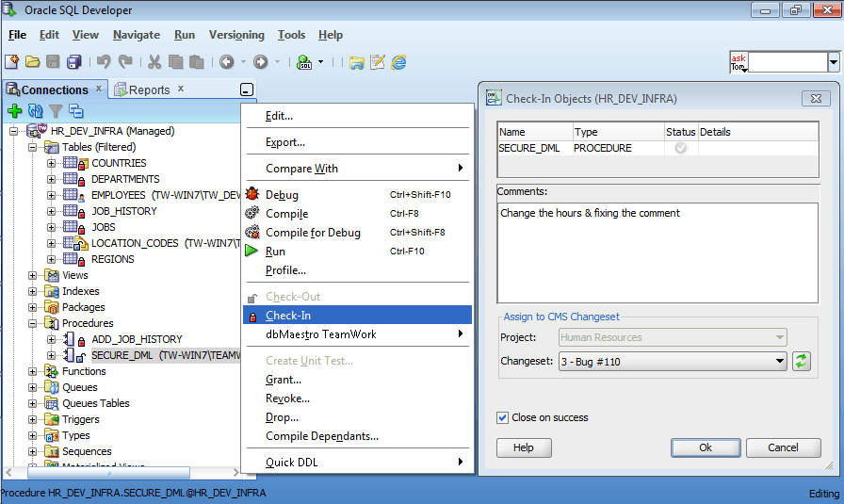844x504 pixels.
Task: Select the Queues Tables tree item
Action: click(96, 403)
